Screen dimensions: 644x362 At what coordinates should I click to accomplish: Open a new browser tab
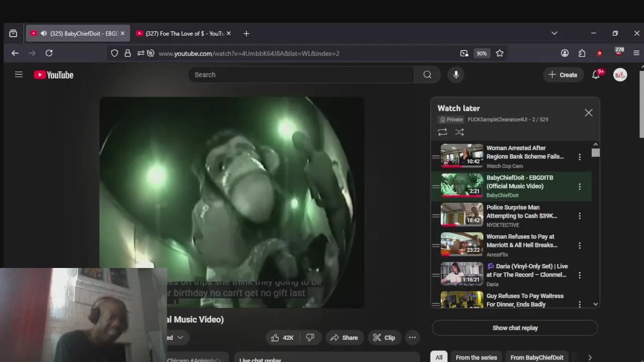pos(246,34)
